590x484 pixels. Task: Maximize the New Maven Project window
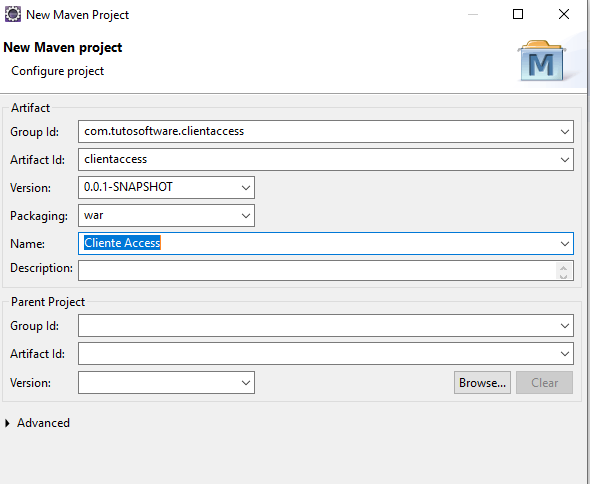pyautogui.click(x=518, y=14)
